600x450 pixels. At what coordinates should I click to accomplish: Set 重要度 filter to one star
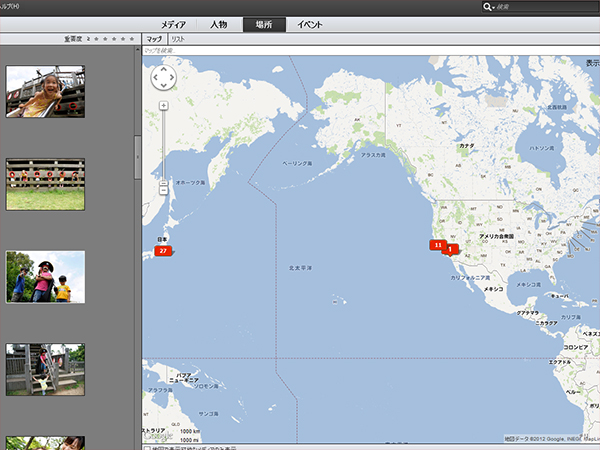(x=96, y=39)
